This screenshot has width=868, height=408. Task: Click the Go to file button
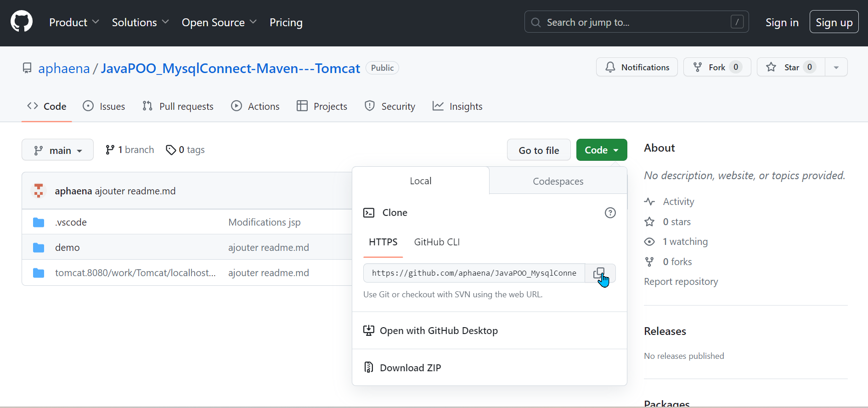point(538,150)
